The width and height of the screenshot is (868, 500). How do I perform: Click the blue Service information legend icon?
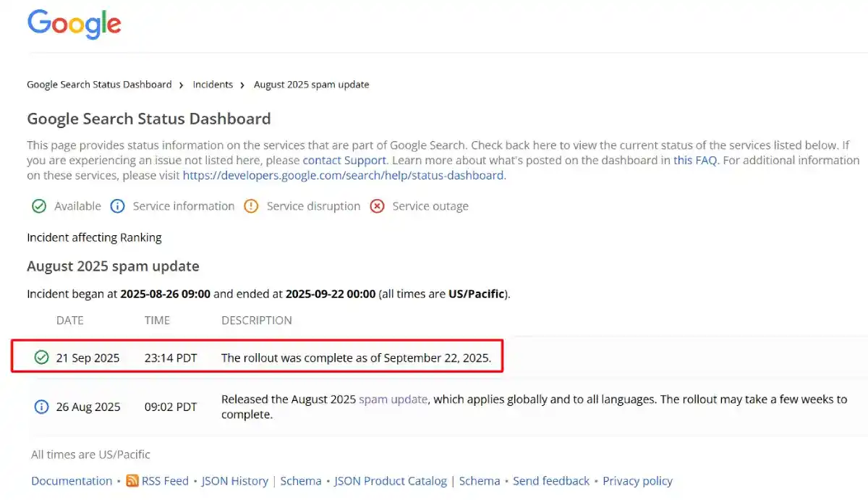[x=117, y=206]
